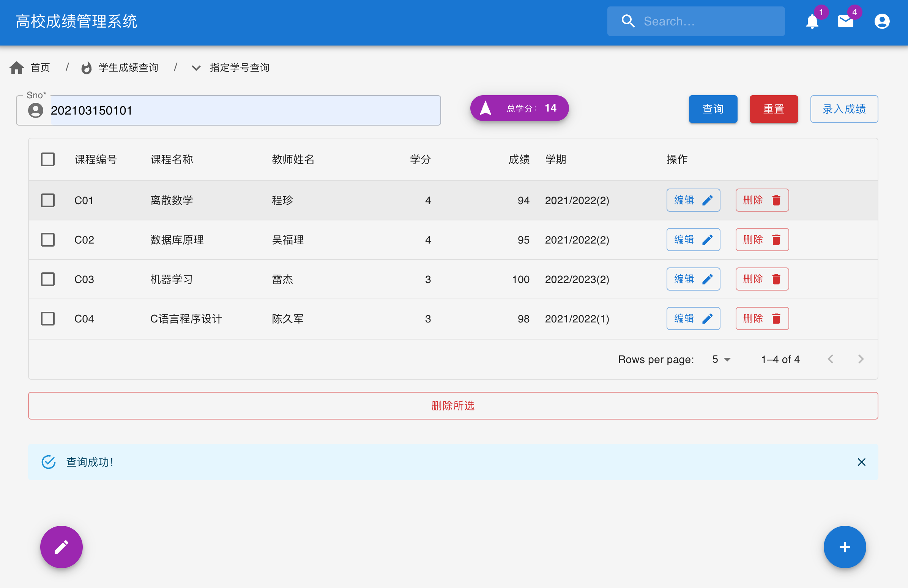Tick the C03 机器学习 row checkbox
908x588 pixels.
[x=48, y=279]
